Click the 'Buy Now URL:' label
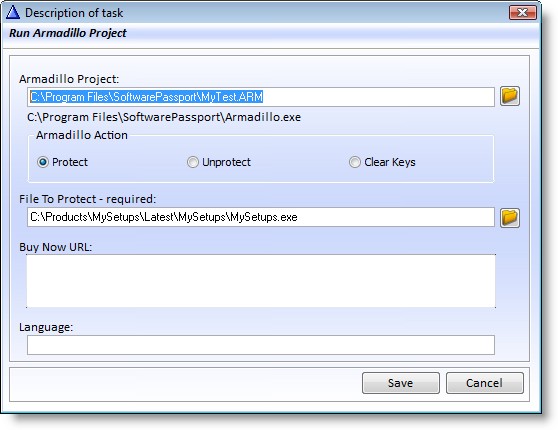Screen dimensions: 558x430 click(x=56, y=247)
